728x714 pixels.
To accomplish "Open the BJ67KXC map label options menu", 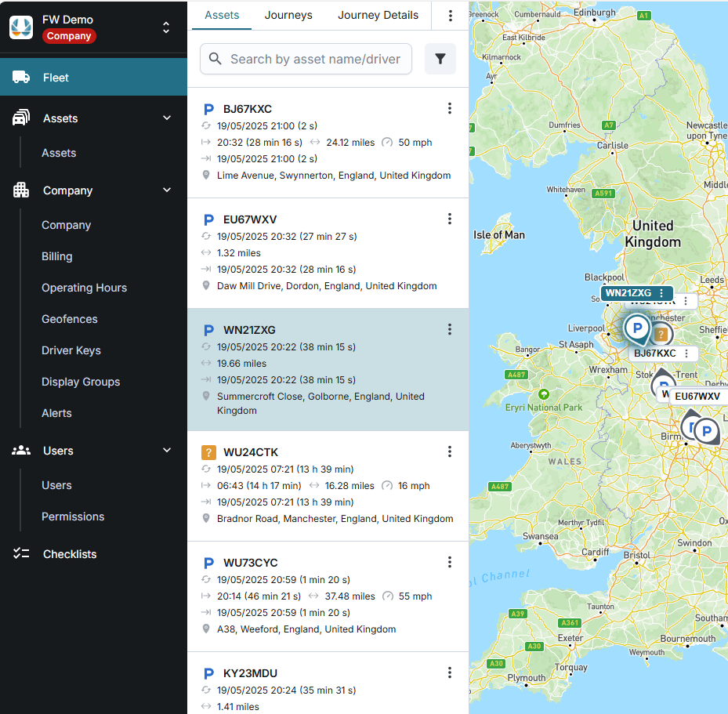I will (686, 353).
